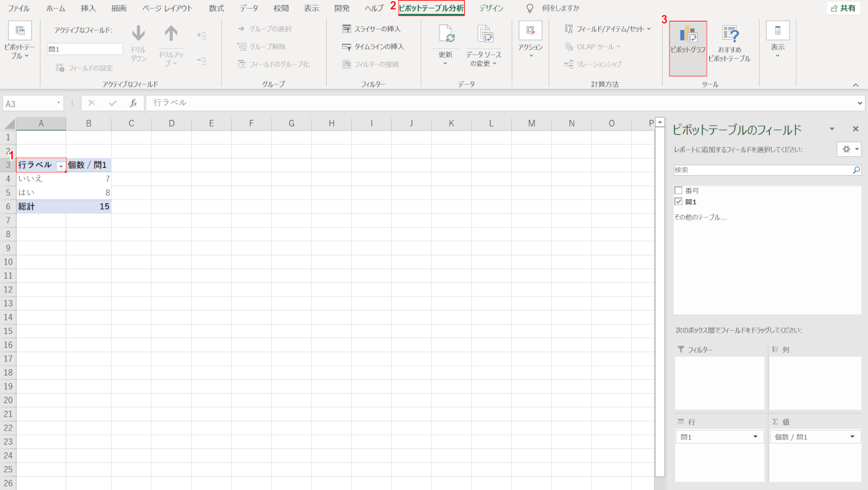
Task: Switch to the 開発 tab
Action: tap(342, 8)
